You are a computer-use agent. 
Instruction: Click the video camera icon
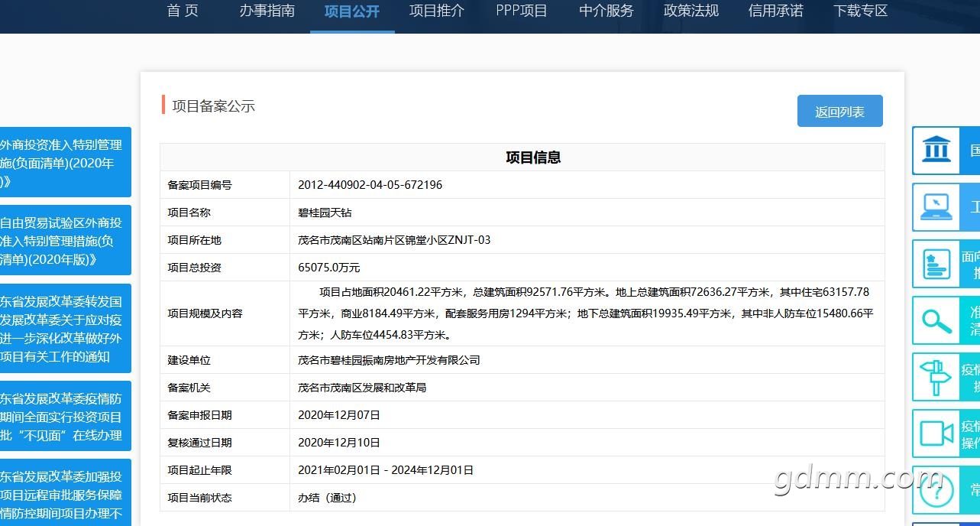pyautogui.click(x=936, y=433)
